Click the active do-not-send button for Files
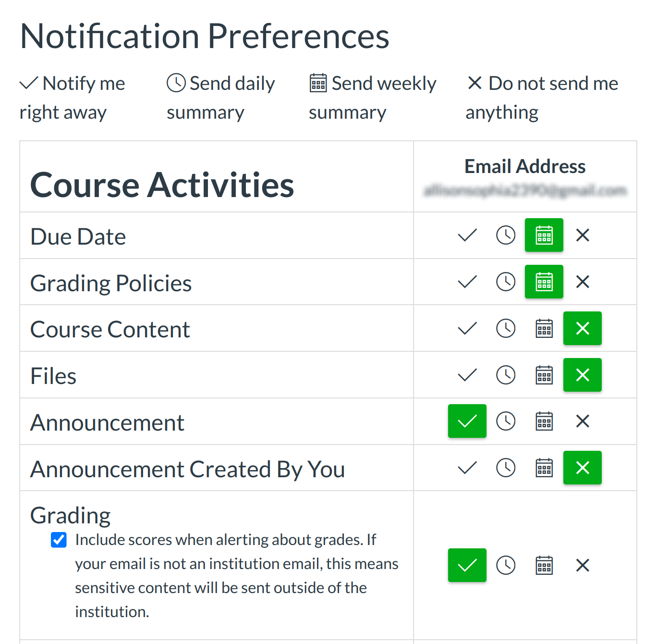 pos(583,375)
